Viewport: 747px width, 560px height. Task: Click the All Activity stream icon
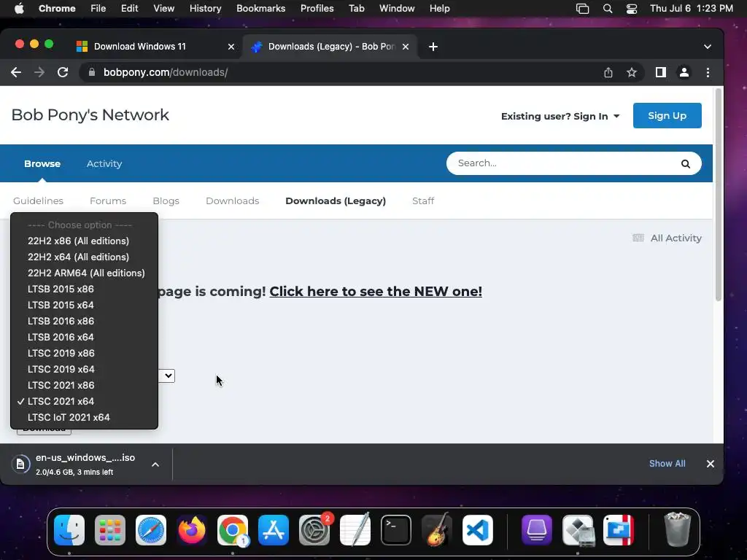point(638,238)
